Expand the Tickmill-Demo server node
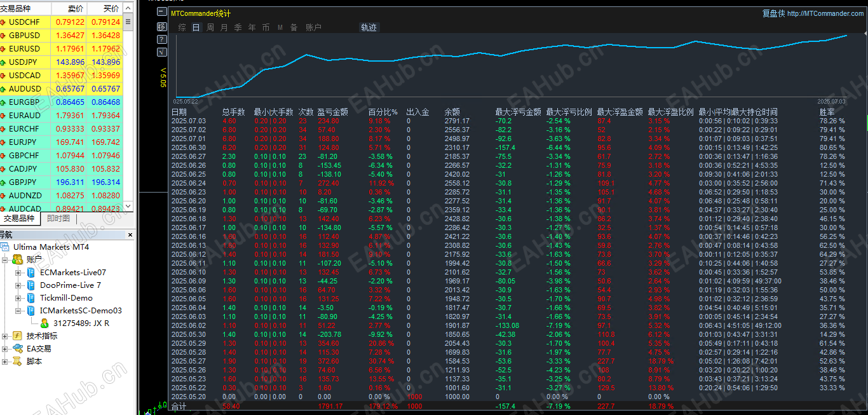 18,297
